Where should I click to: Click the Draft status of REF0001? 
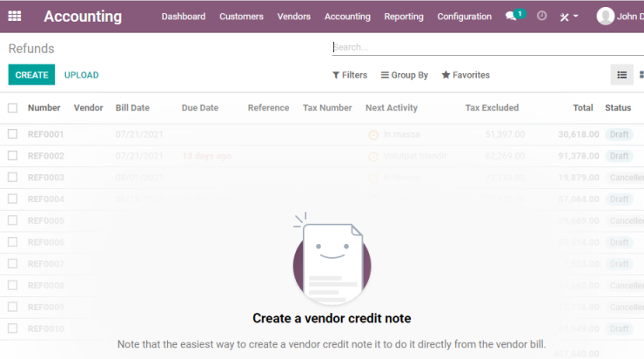620,134
